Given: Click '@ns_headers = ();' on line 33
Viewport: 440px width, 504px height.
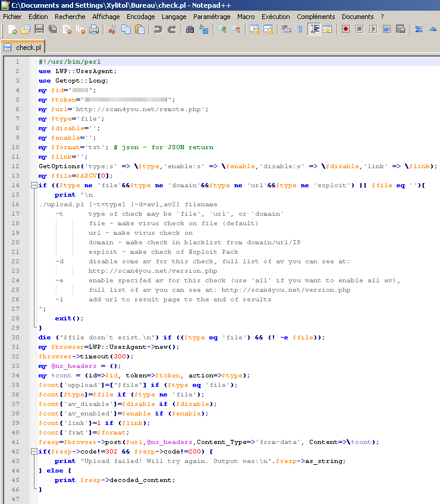Looking at the screenshot, I should pos(86,366).
